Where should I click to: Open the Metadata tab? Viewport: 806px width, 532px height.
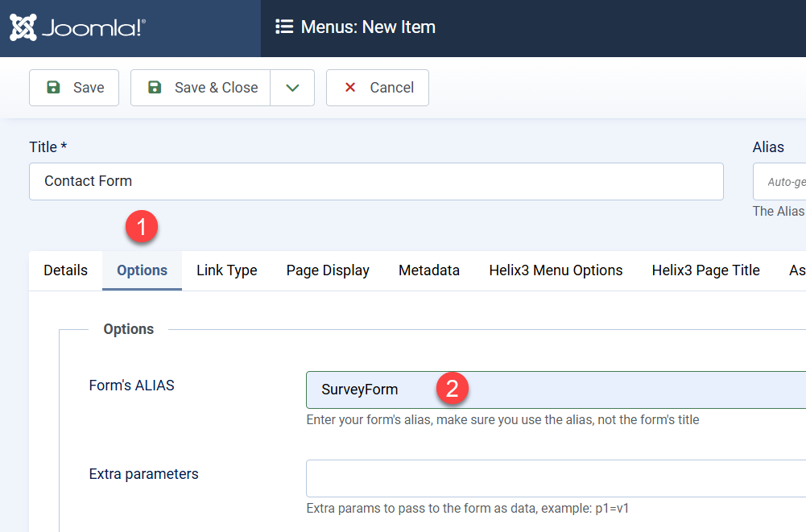(428, 270)
